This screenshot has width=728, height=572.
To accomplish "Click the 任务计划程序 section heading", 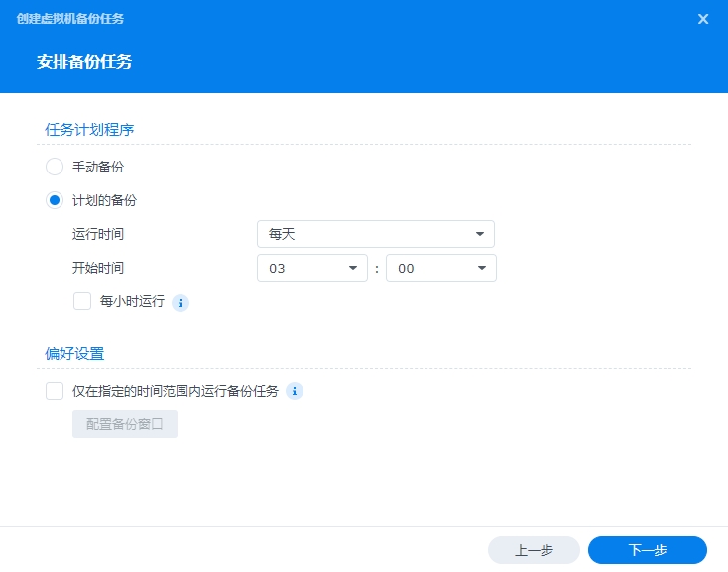I will (89, 129).
